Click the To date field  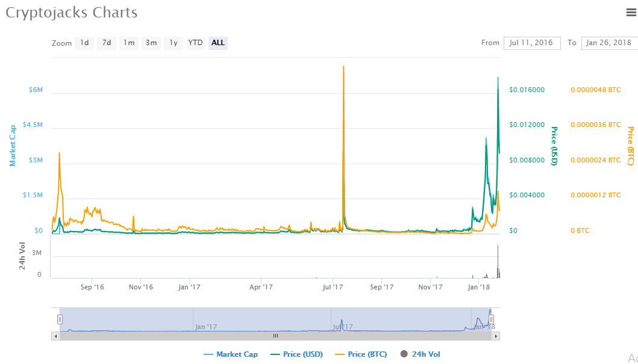click(x=608, y=43)
